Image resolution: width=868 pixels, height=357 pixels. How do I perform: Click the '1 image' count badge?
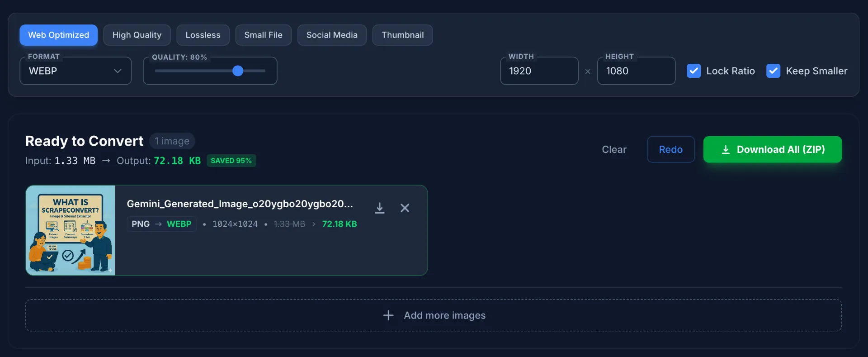coord(172,141)
